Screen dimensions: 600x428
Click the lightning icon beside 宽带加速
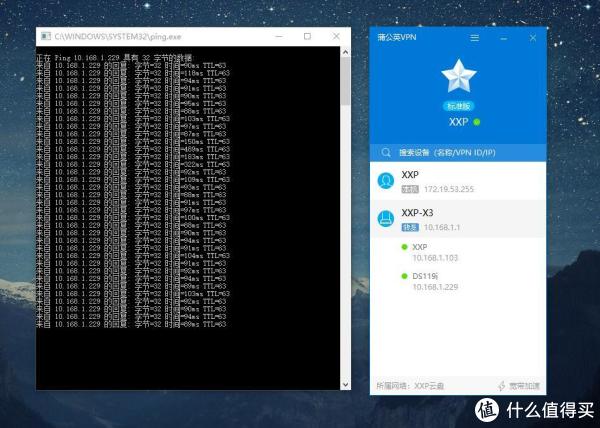(501, 386)
